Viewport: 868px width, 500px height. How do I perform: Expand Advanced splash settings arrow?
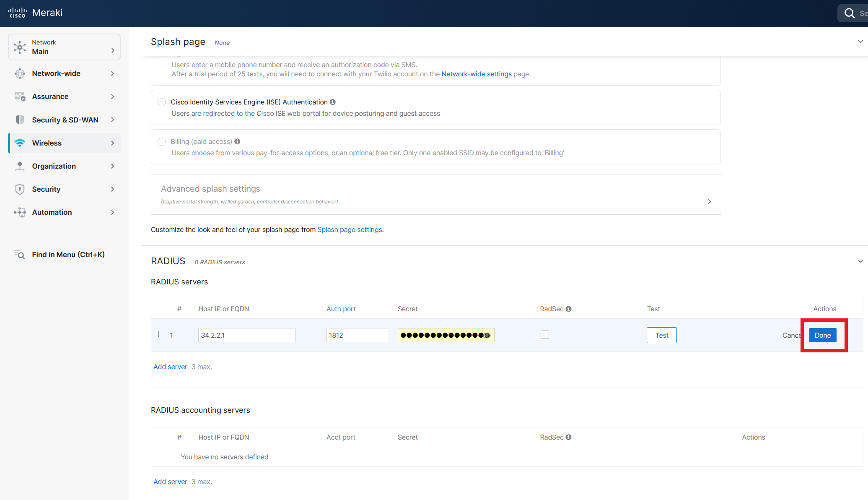pyautogui.click(x=709, y=202)
